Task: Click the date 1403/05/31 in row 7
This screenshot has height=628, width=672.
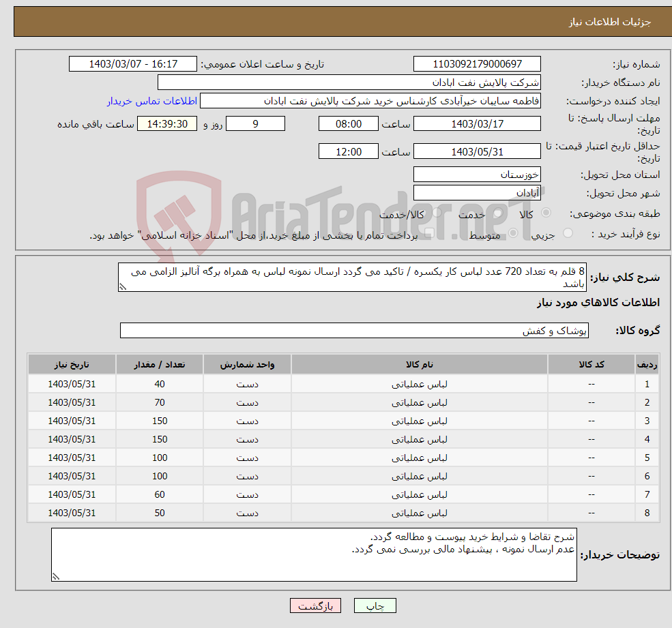Action: (72, 495)
